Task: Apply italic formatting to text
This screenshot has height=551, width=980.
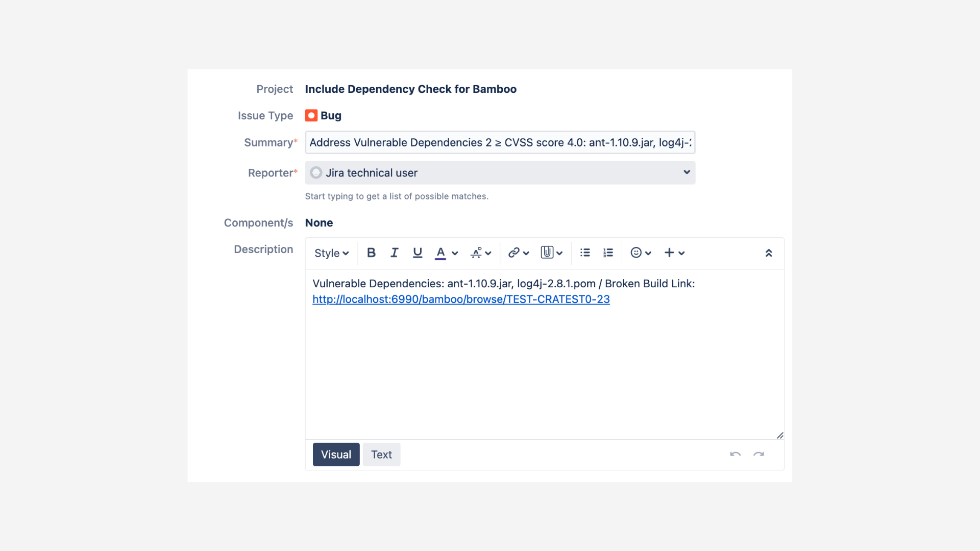Action: 394,253
